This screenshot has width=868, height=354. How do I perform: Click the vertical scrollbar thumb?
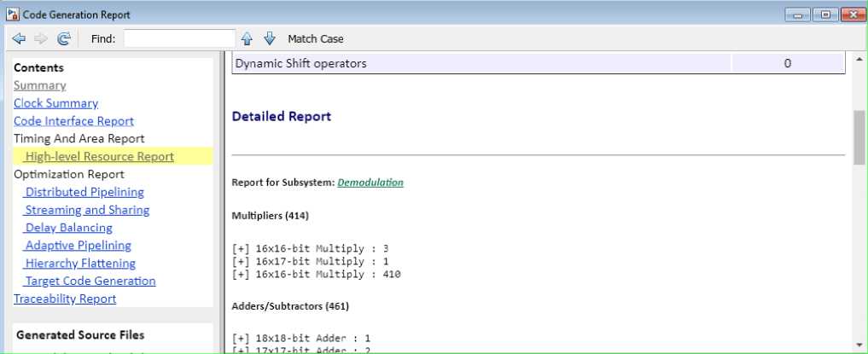[859, 136]
